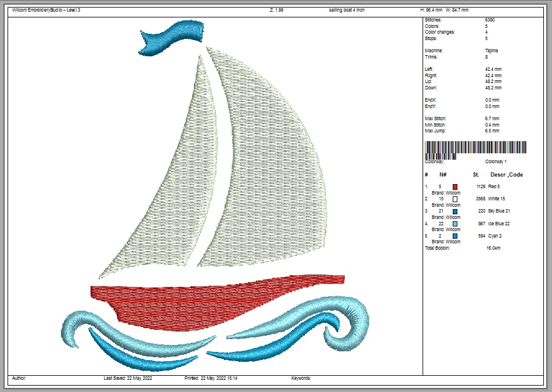Click the Stitches count value 6380
Image resolution: width=552 pixels, height=392 pixels.
pos(490,20)
